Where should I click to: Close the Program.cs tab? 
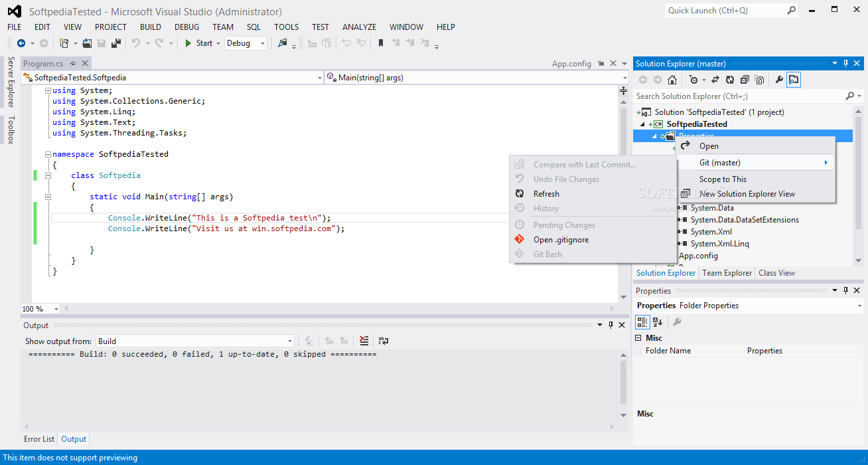click(x=85, y=64)
